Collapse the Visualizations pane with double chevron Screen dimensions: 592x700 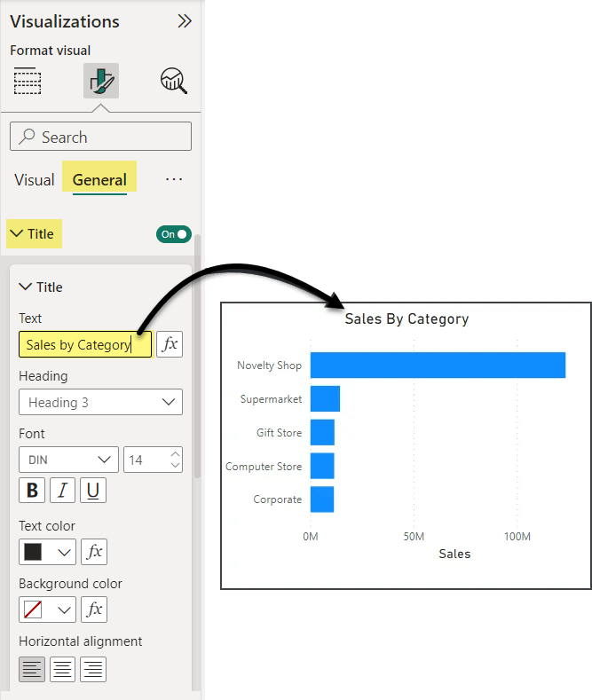pyautogui.click(x=185, y=21)
